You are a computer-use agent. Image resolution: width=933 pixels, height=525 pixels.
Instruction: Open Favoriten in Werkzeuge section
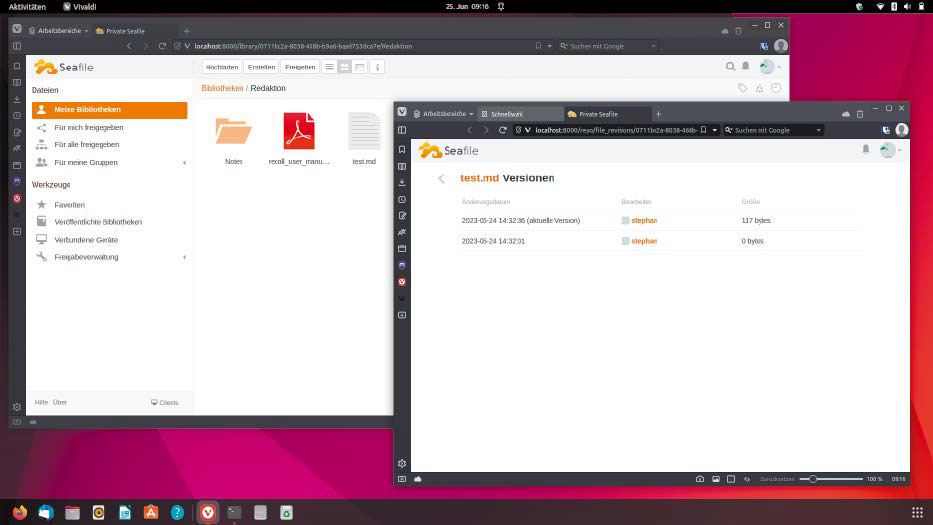tap(70, 205)
